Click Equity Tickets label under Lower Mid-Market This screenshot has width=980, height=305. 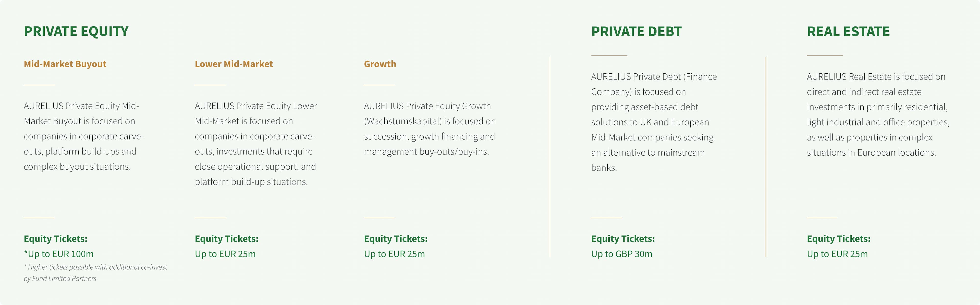[x=226, y=238]
